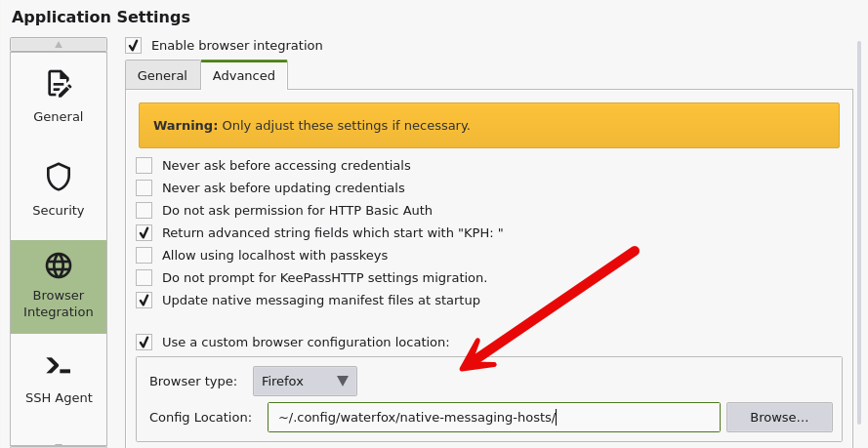Toggle Enable browser integration checkbox
Viewport: 868px width, 448px height.
[134, 45]
